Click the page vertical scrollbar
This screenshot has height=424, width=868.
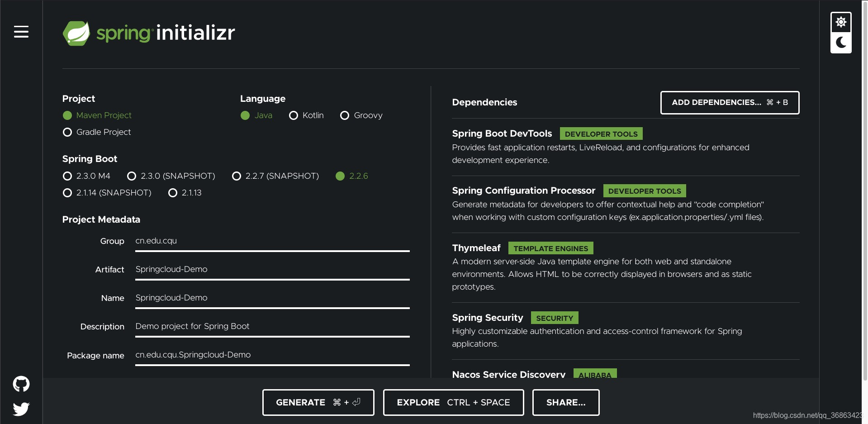pos(865,190)
